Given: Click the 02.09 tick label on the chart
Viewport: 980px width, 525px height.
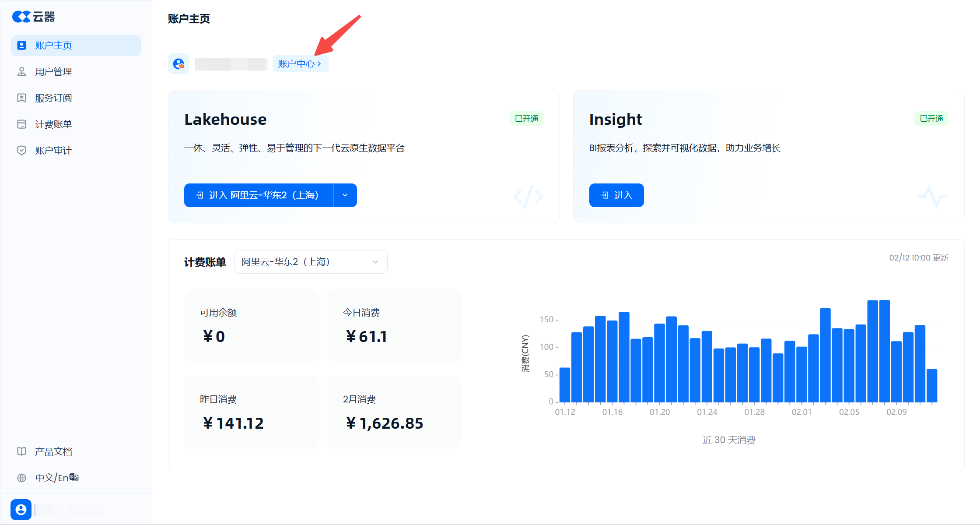Looking at the screenshot, I should click(x=896, y=412).
